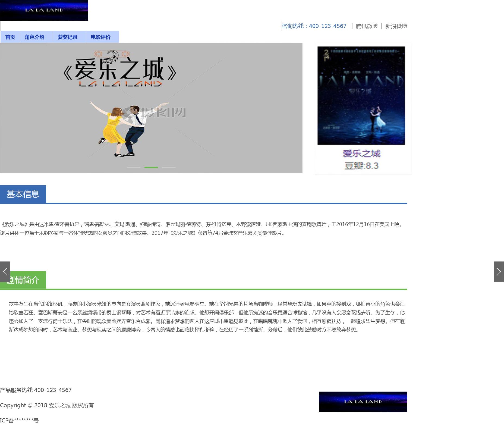Jump to the third carousel slide indicator

pyautogui.click(x=169, y=167)
